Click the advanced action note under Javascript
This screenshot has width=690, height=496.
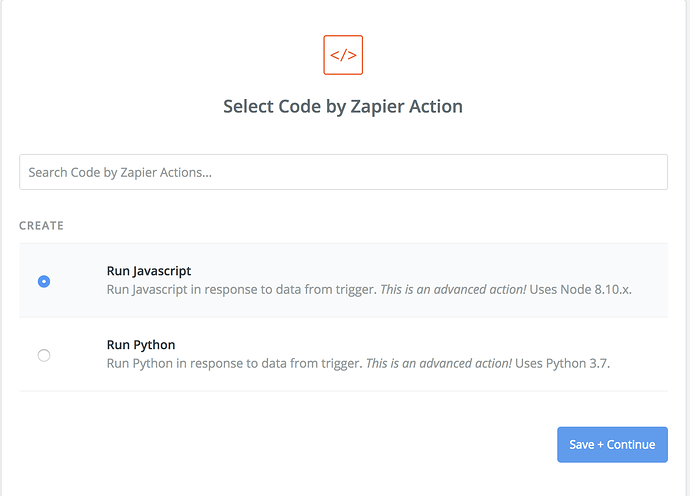point(453,290)
